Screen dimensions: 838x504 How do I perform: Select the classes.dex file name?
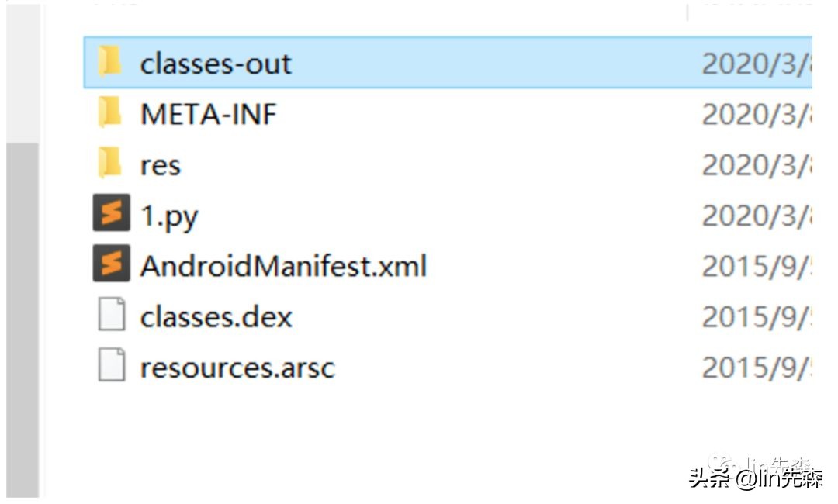[216, 316]
